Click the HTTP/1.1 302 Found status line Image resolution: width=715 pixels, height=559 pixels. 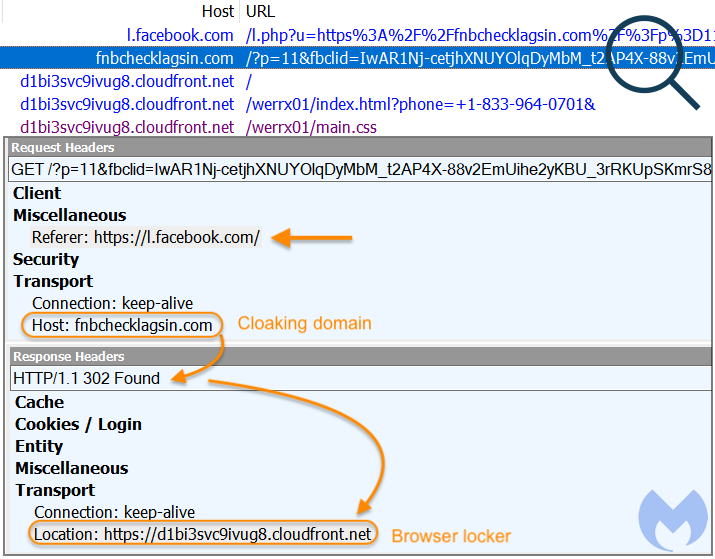[x=86, y=379]
